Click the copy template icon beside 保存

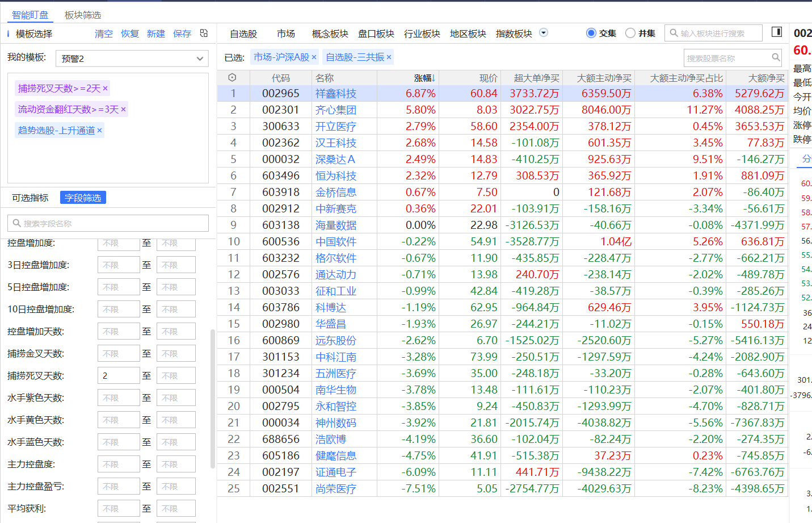[204, 34]
